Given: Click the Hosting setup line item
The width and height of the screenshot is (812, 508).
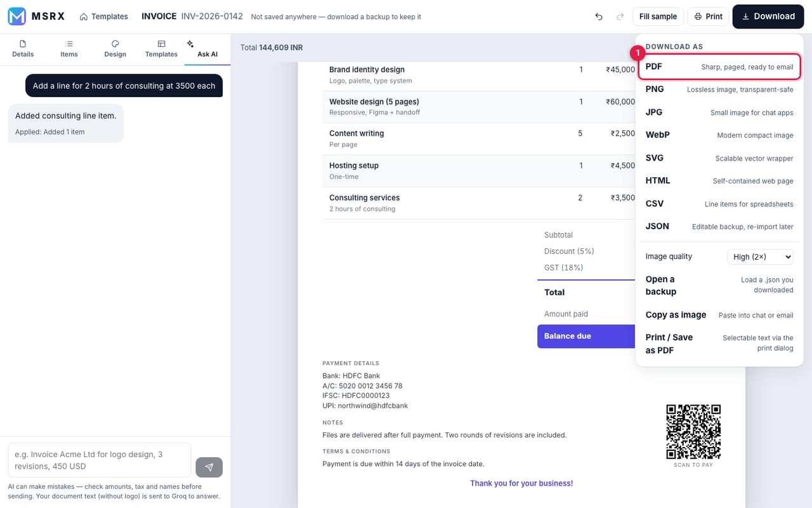Looking at the screenshot, I should (354, 166).
